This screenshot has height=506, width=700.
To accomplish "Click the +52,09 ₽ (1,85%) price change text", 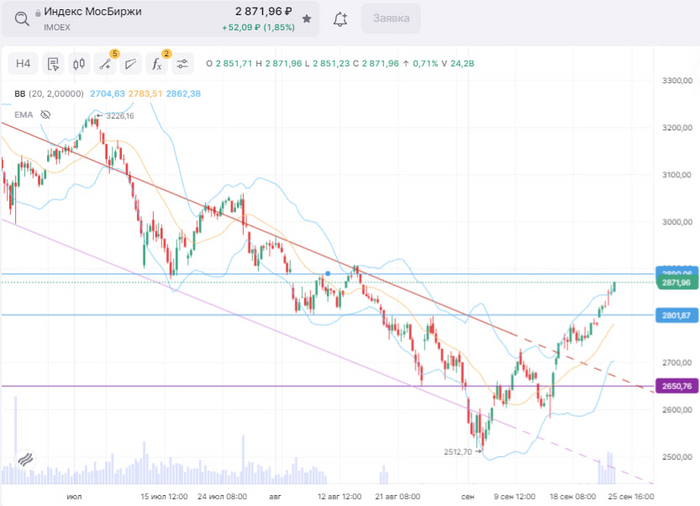I will (258, 27).
